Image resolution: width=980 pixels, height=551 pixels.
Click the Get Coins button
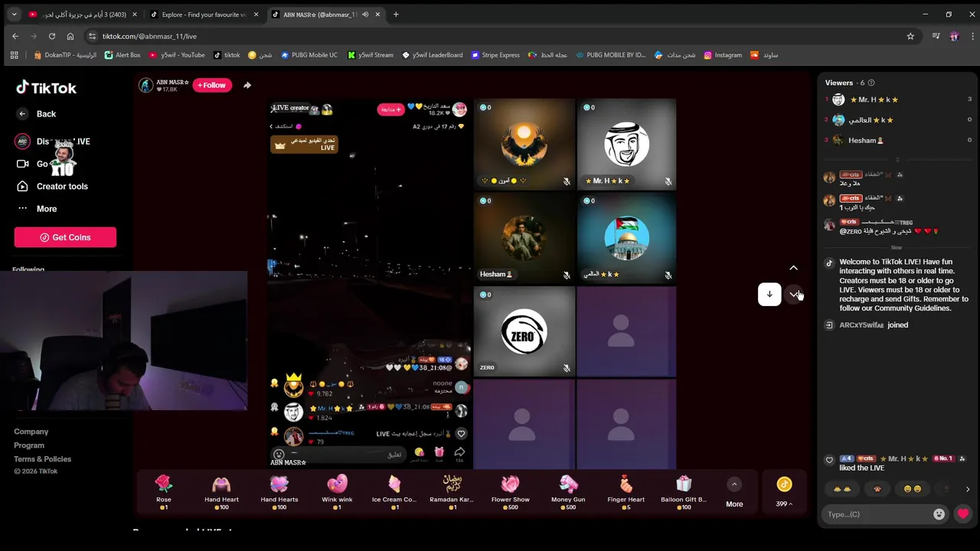[65, 237]
